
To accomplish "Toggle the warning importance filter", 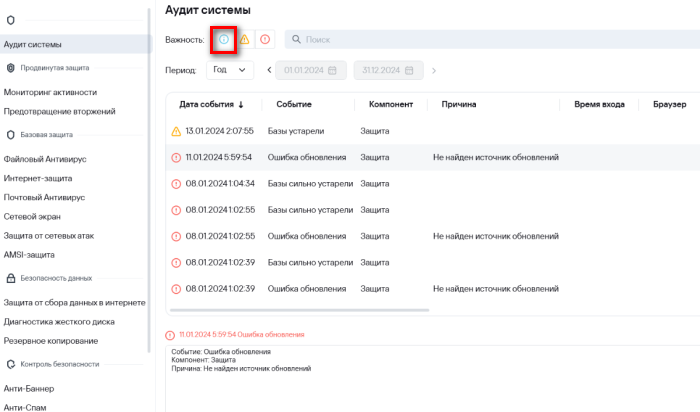I will (x=245, y=39).
